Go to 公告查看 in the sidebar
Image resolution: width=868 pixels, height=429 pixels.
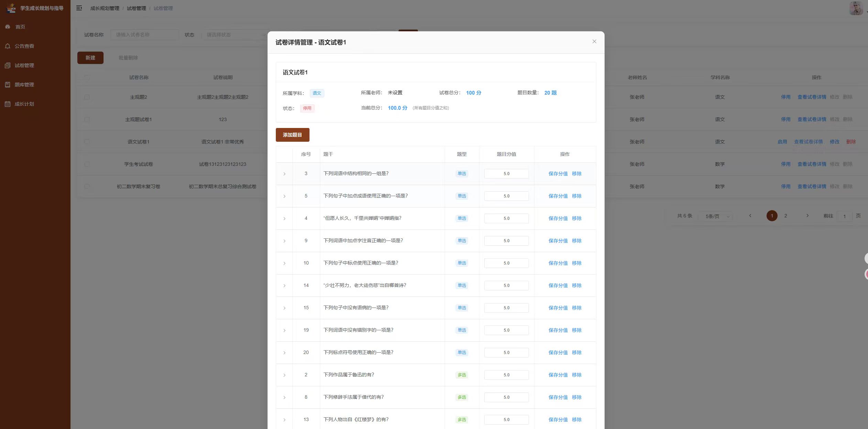tap(24, 46)
